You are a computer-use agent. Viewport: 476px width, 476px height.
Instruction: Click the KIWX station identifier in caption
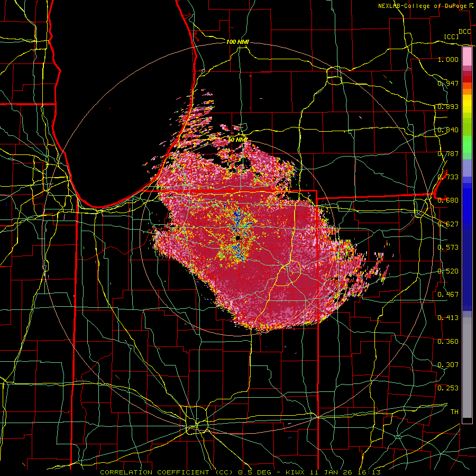[295, 472]
